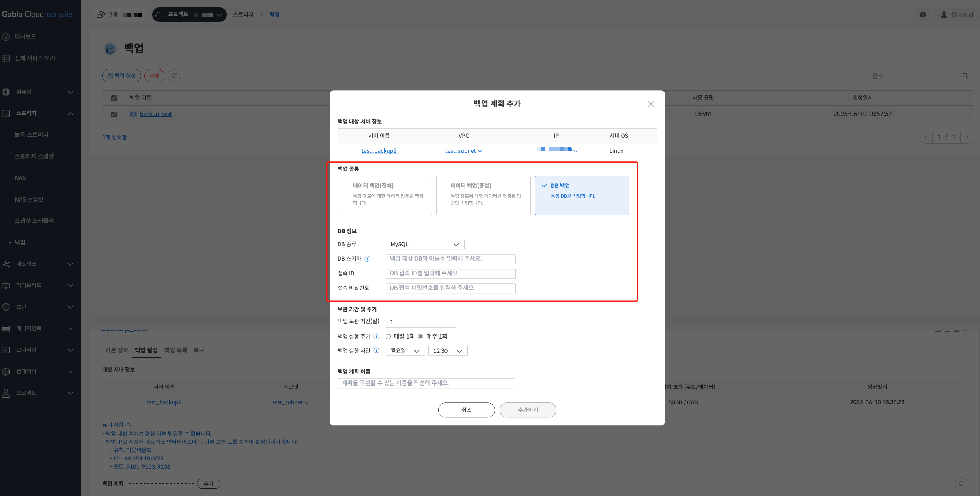Click the 백업 계획 이름 input field
This screenshot has width=980, height=496.
click(426, 383)
